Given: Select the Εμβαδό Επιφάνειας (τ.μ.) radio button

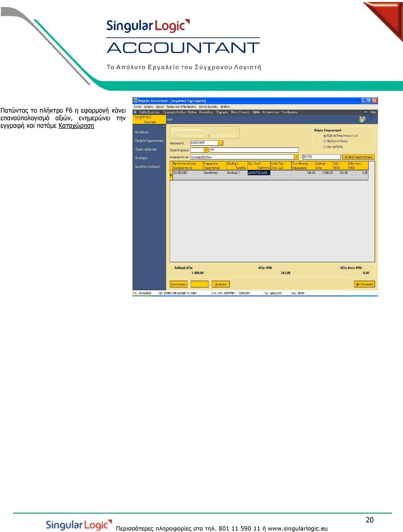Looking at the screenshot, I should [x=325, y=136].
